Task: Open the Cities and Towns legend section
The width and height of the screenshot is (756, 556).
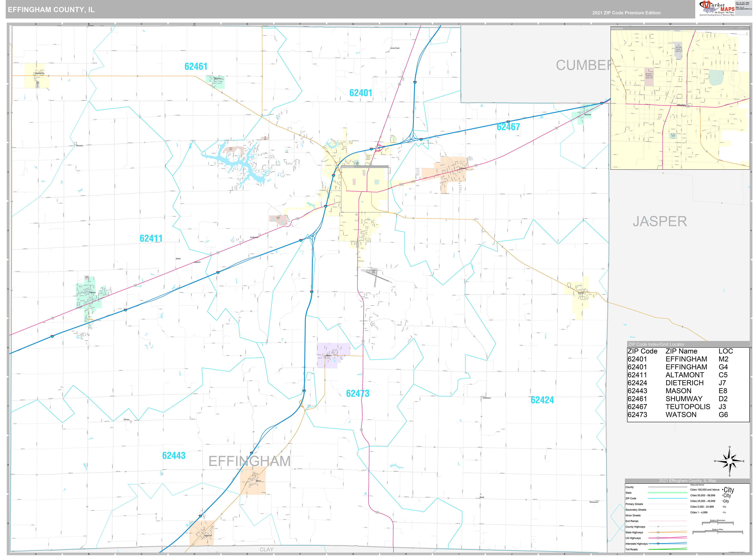Action: pyautogui.click(x=697, y=485)
